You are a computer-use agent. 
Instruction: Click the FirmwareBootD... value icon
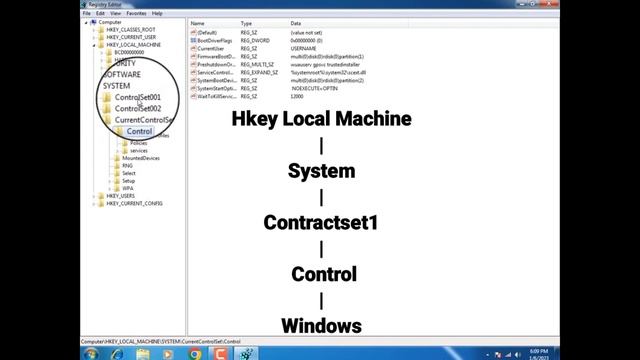[x=193, y=56]
